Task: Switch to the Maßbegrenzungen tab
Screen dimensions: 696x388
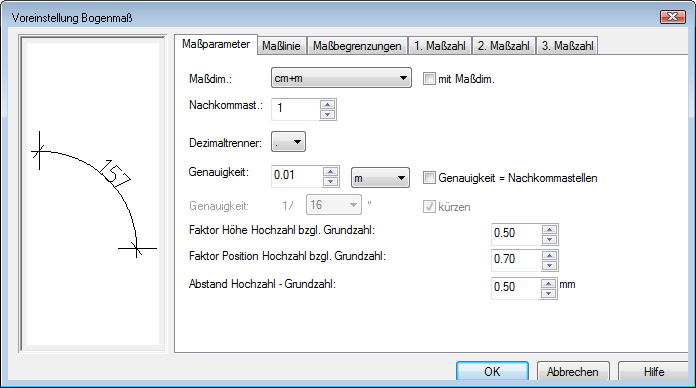Action: pyautogui.click(x=357, y=46)
